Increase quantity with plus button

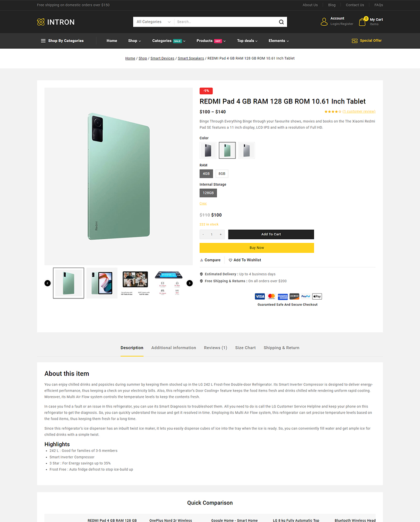(x=221, y=234)
